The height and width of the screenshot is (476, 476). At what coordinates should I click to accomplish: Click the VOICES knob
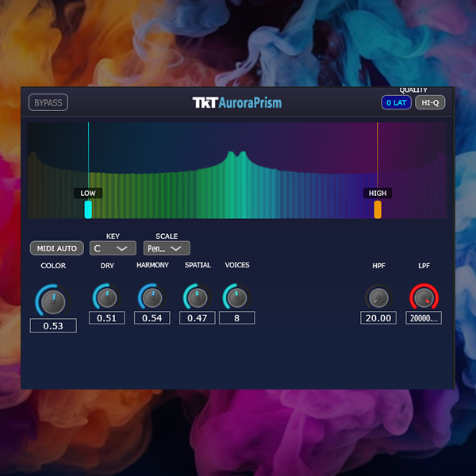(x=236, y=297)
